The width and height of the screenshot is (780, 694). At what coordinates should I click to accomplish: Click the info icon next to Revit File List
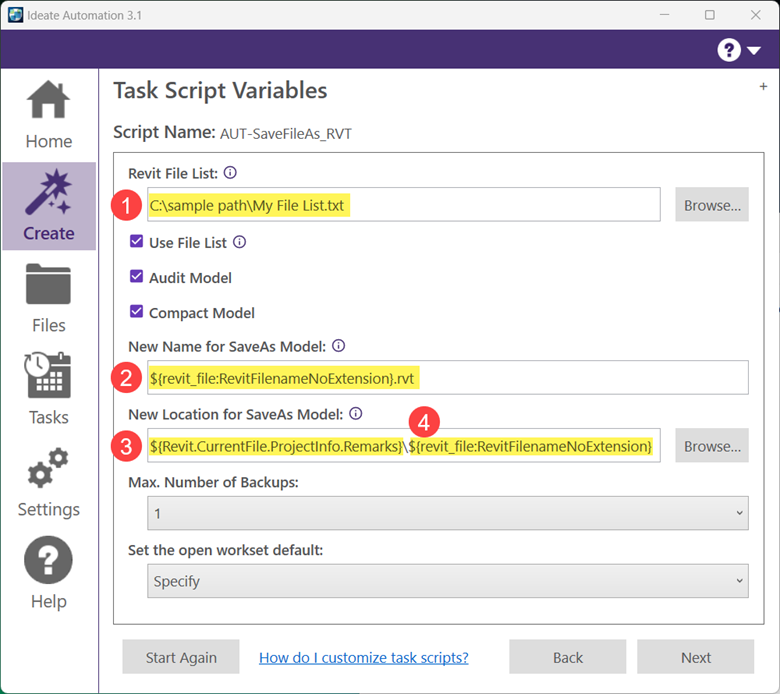[230, 173]
